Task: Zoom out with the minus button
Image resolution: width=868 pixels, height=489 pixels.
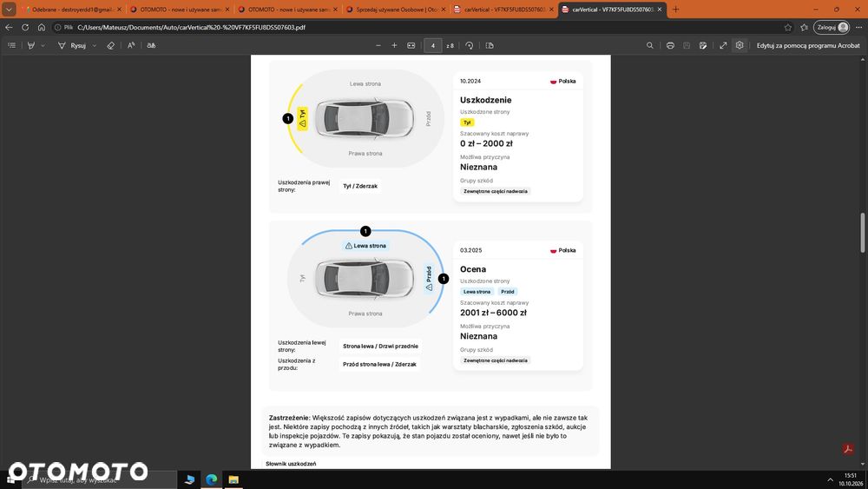Action: (378, 45)
